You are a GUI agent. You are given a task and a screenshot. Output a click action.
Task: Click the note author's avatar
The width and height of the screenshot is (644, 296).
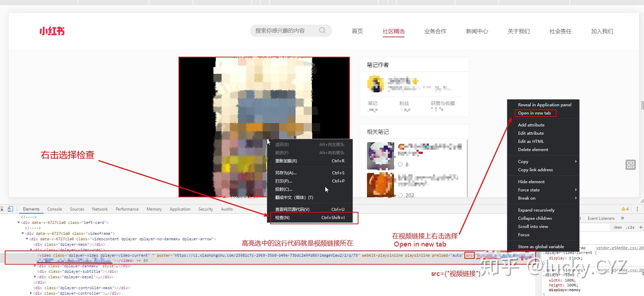click(x=375, y=84)
